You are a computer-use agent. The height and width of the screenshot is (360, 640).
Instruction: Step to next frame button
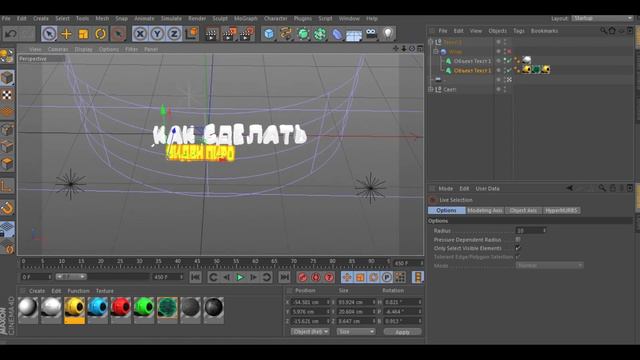253,277
